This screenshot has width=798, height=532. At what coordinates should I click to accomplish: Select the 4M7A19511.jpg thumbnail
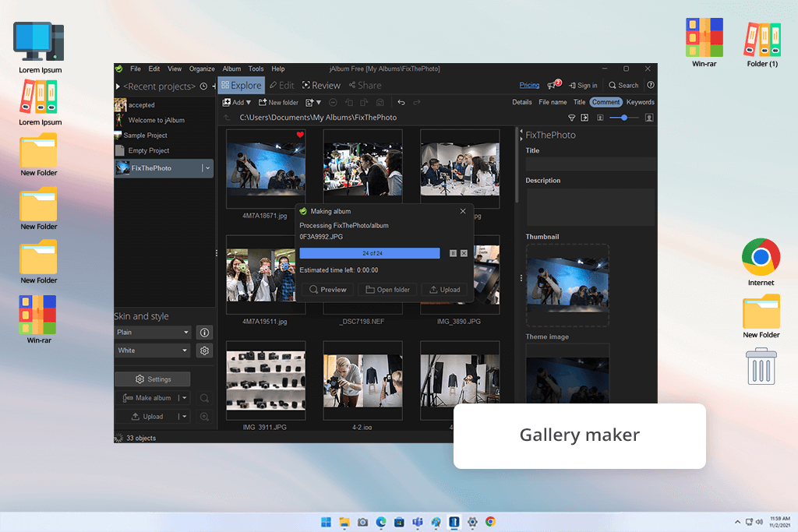(266, 275)
